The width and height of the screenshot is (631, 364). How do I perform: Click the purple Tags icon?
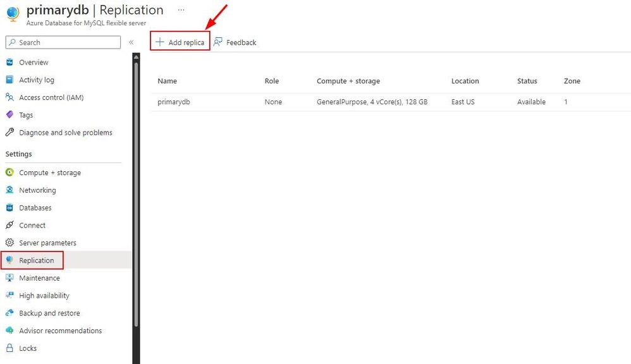(9, 114)
